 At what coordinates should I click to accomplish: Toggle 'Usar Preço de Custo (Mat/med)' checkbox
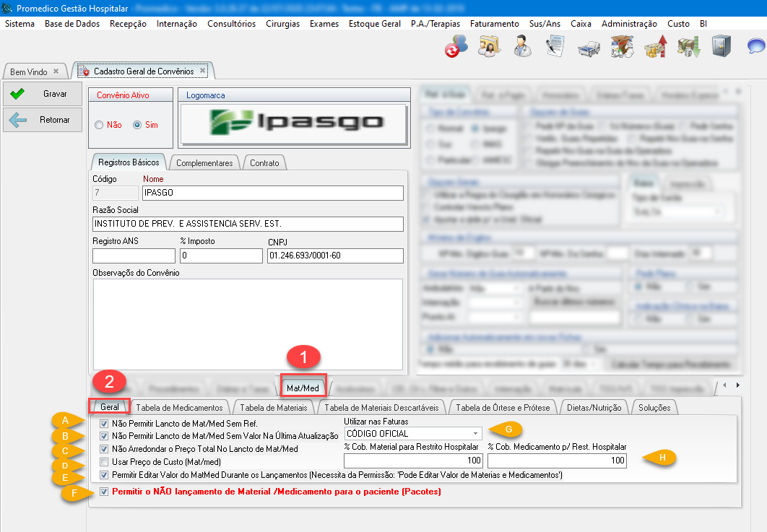[105, 462]
